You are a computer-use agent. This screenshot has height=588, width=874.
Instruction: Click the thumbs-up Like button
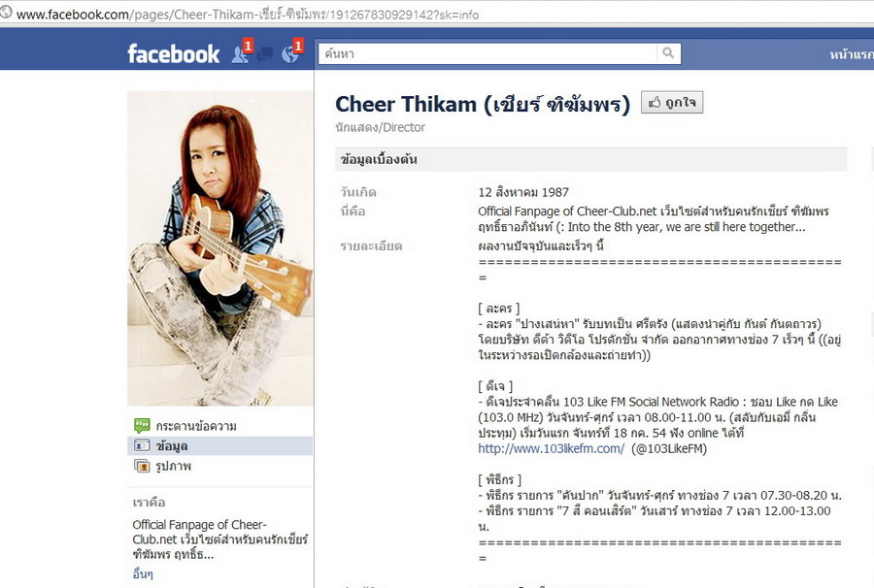[672, 103]
